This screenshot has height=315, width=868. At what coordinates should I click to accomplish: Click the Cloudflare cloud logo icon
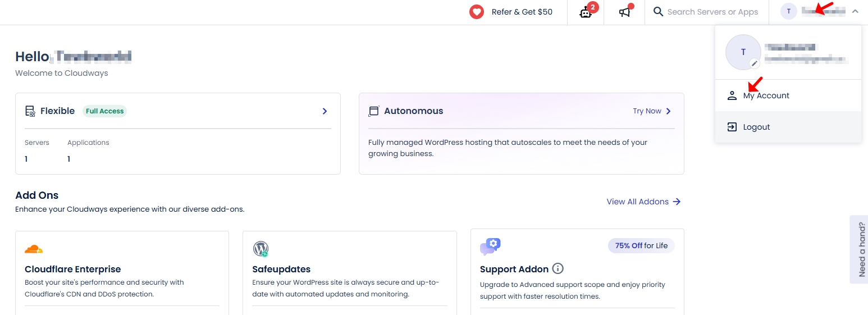point(34,249)
